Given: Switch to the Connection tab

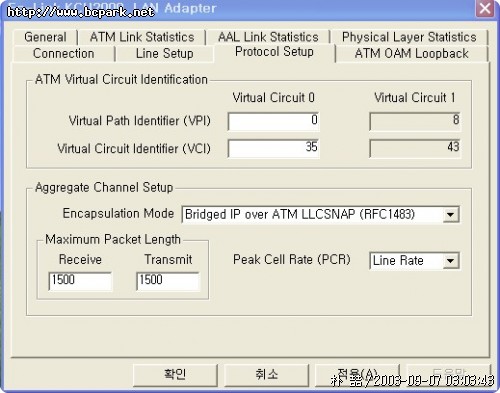Looking at the screenshot, I should 64,54.
